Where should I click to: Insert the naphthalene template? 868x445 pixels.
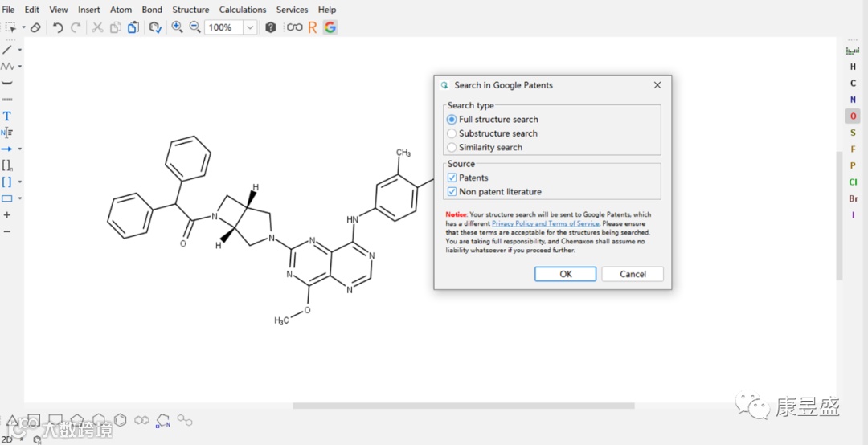pyautogui.click(x=141, y=420)
